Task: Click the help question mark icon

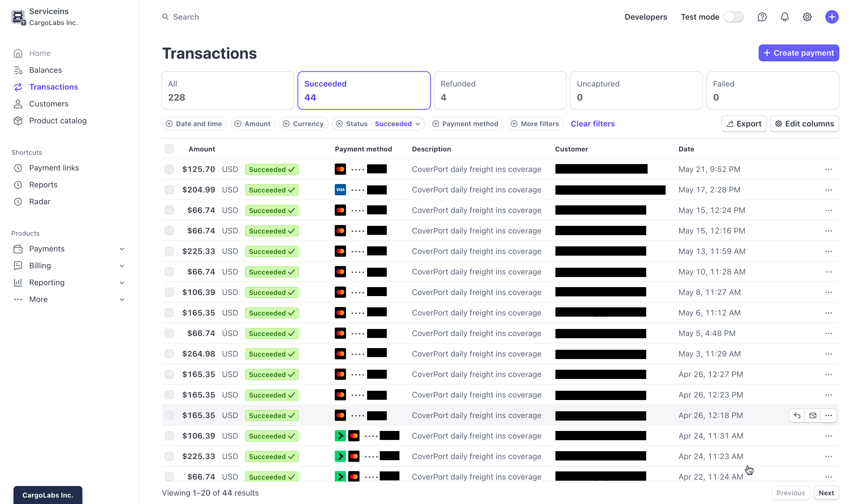Action: [762, 17]
